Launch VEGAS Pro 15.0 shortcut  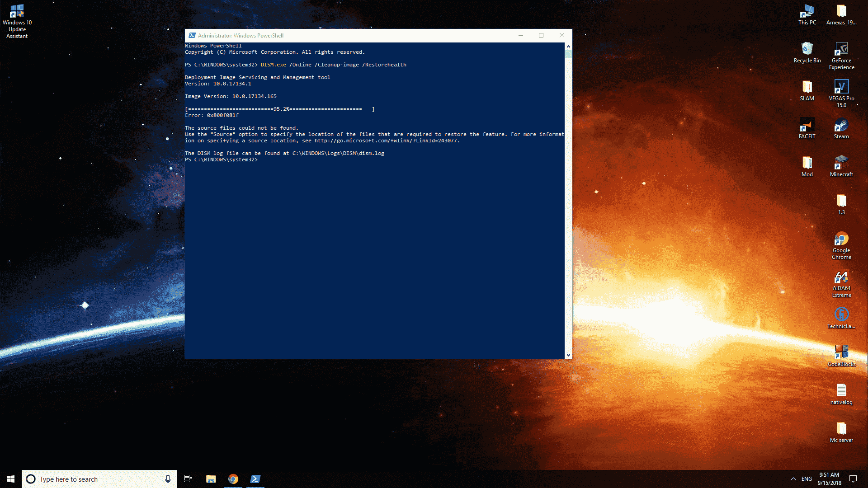(x=841, y=94)
